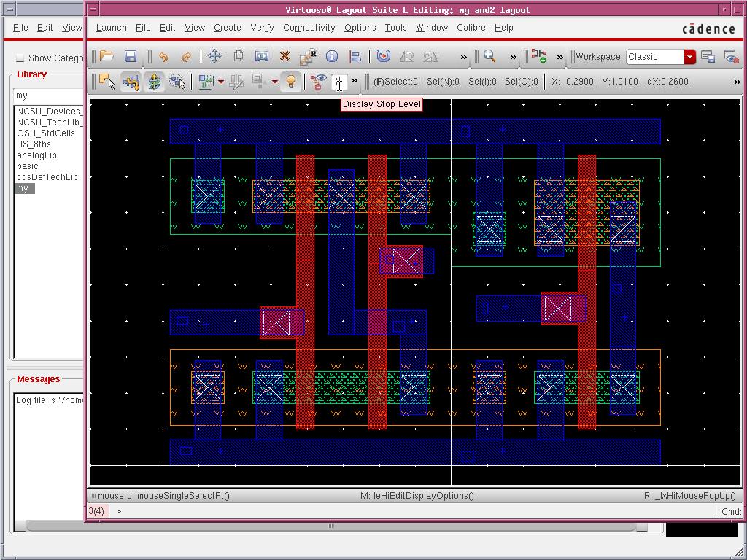Click the Repeat copy R icon

(309, 57)
